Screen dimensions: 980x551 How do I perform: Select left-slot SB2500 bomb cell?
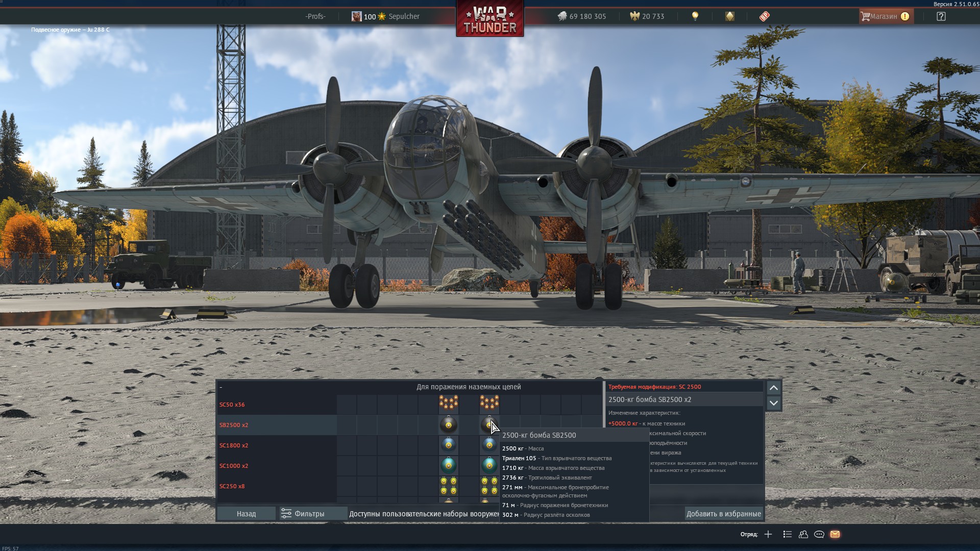click(x=449, y=425)
